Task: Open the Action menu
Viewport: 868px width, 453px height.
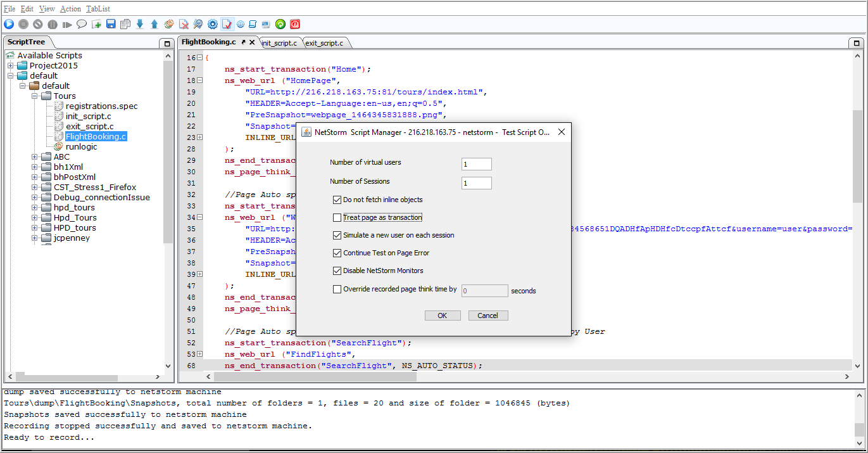Action: tap(70, 9)
